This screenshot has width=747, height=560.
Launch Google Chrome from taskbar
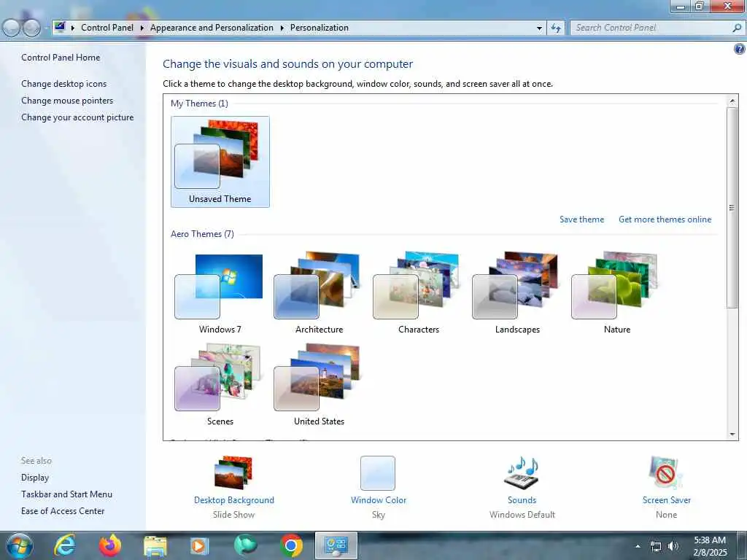point(291,545)
